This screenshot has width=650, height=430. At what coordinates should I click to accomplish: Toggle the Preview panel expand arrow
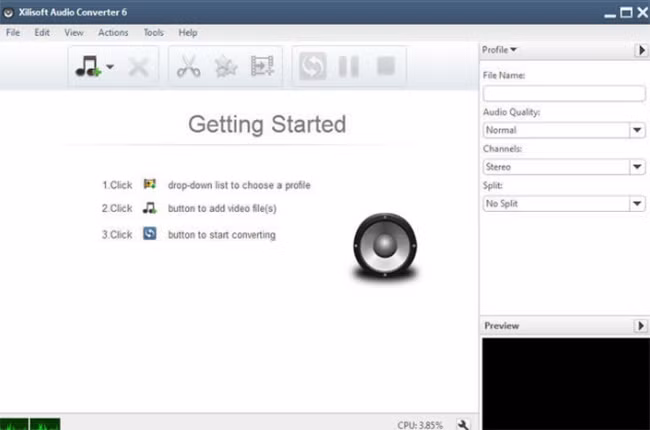pos(641,326)
